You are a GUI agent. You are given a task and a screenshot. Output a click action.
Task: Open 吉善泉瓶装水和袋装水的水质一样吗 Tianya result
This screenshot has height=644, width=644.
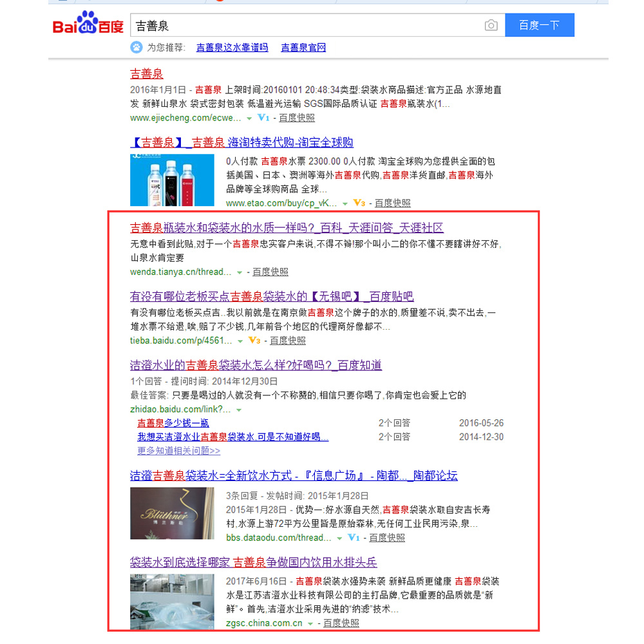287,227
